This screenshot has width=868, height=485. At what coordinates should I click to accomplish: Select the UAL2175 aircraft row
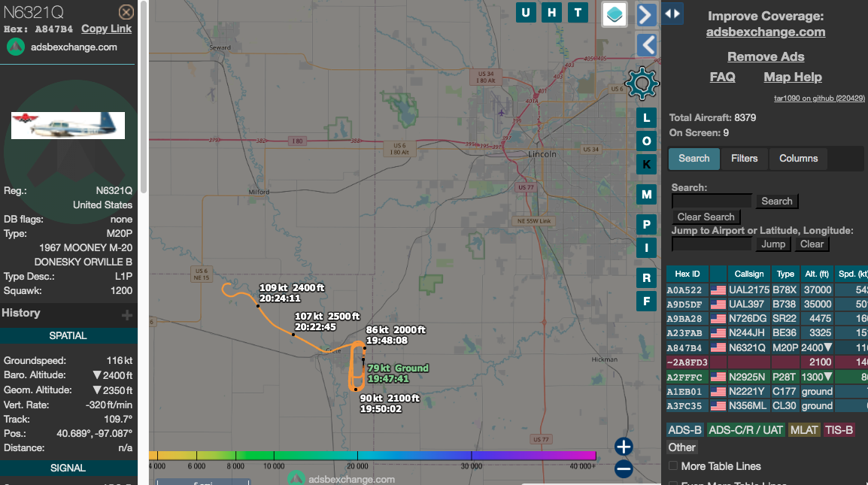click(767, 289)
